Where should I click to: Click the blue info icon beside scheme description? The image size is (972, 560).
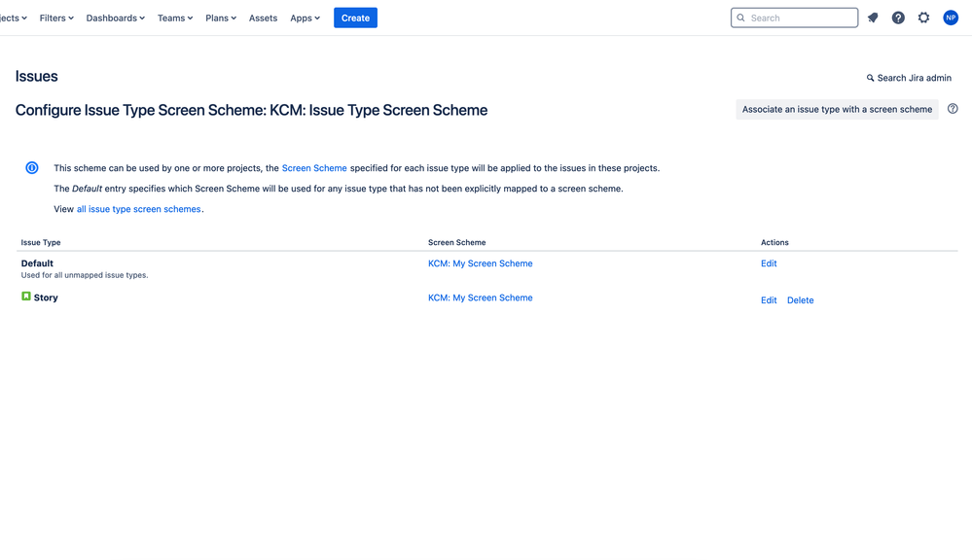click(31, 167)
